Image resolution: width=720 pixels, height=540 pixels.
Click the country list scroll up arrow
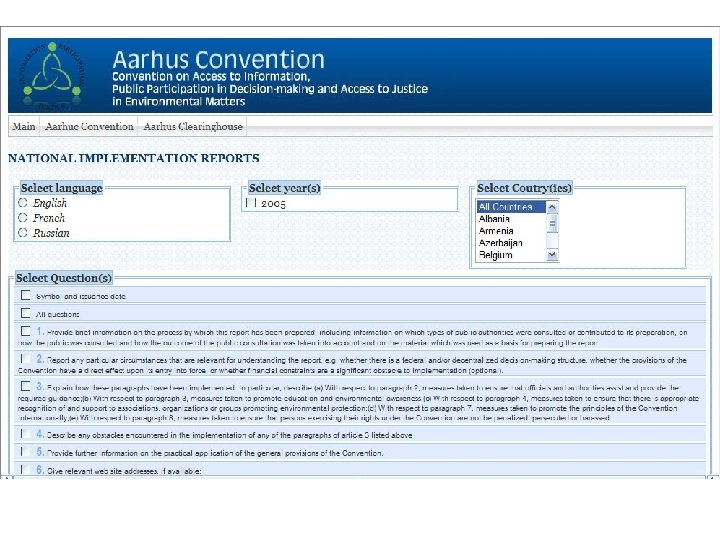[552, 207]
